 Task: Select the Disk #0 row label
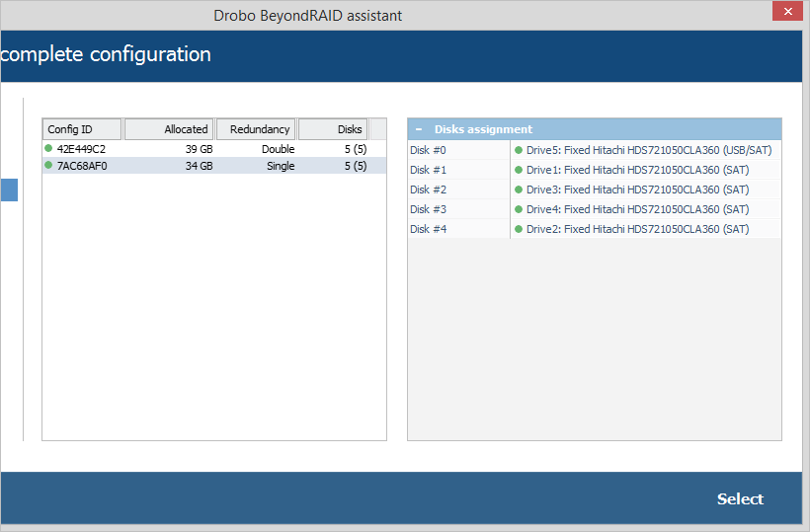point(429,150)
